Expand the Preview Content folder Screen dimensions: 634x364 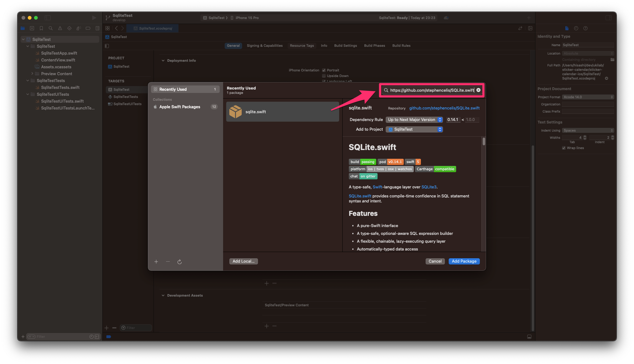tap(32, 74)
